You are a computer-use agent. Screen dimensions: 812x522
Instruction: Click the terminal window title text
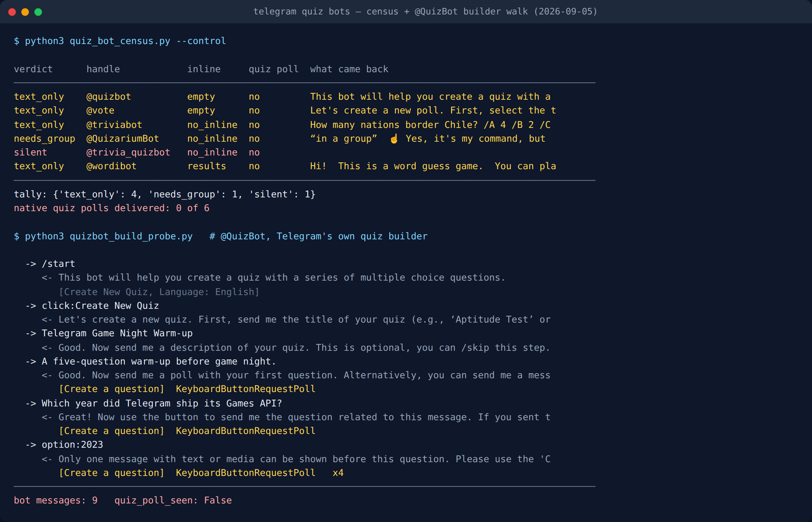click(425, 12)
